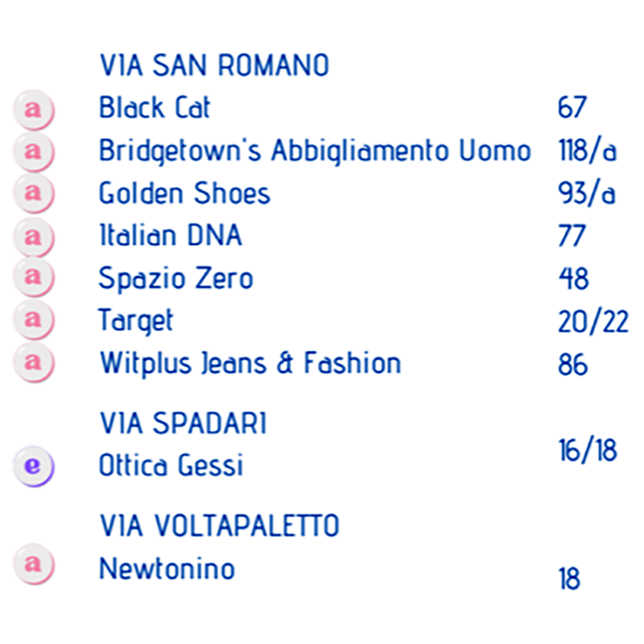Click the VIA VOLTAPALETTO street heading
Viewport: 644px width, 644px height.
219,526
